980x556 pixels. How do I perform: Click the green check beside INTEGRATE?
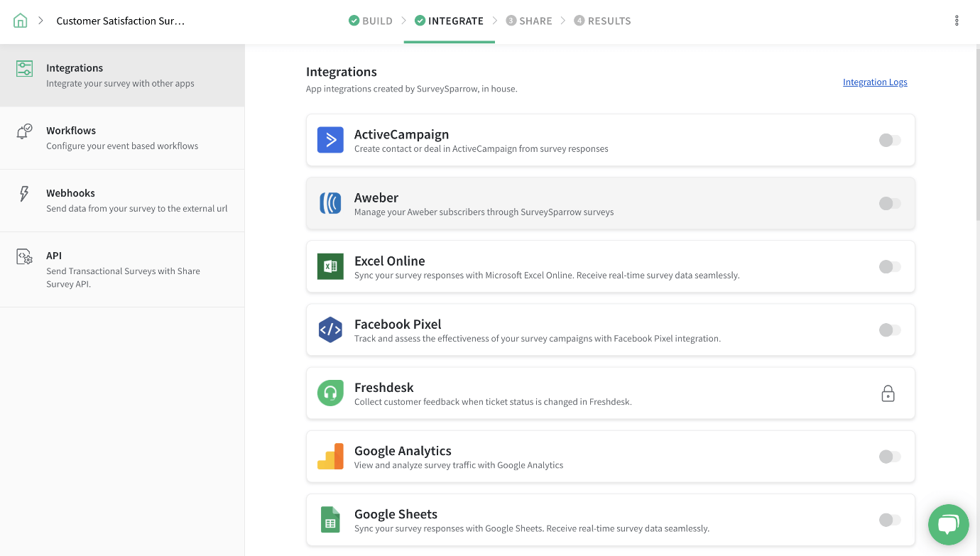tap(420, 21)
